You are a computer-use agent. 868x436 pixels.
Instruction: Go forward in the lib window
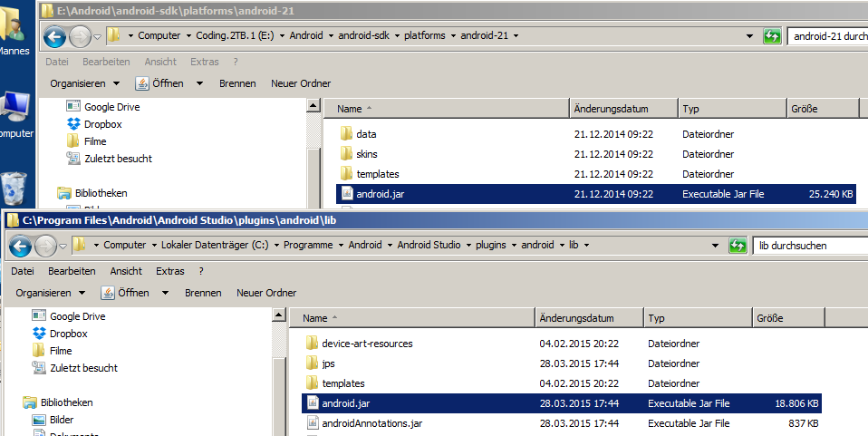coord(45,247)
